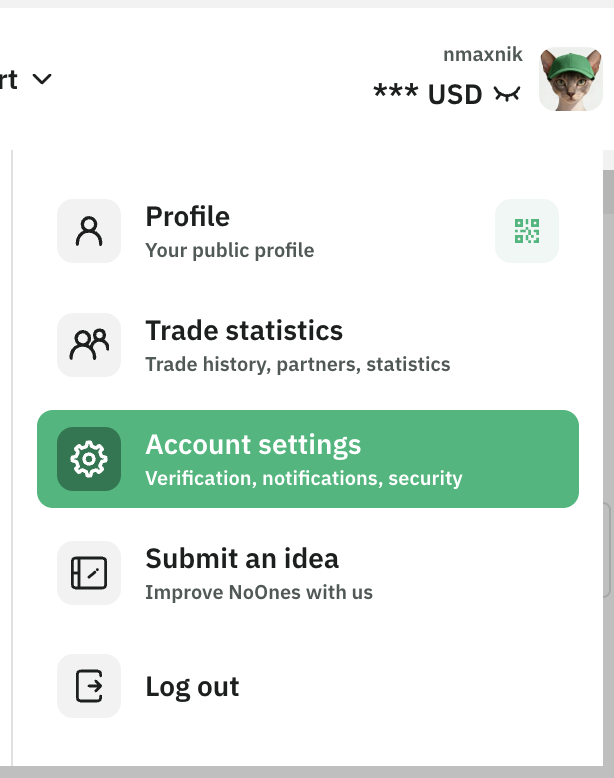614x778 pixels.
Task: Toggle balance visibility eye icon
Action: (x=507, y=94)
